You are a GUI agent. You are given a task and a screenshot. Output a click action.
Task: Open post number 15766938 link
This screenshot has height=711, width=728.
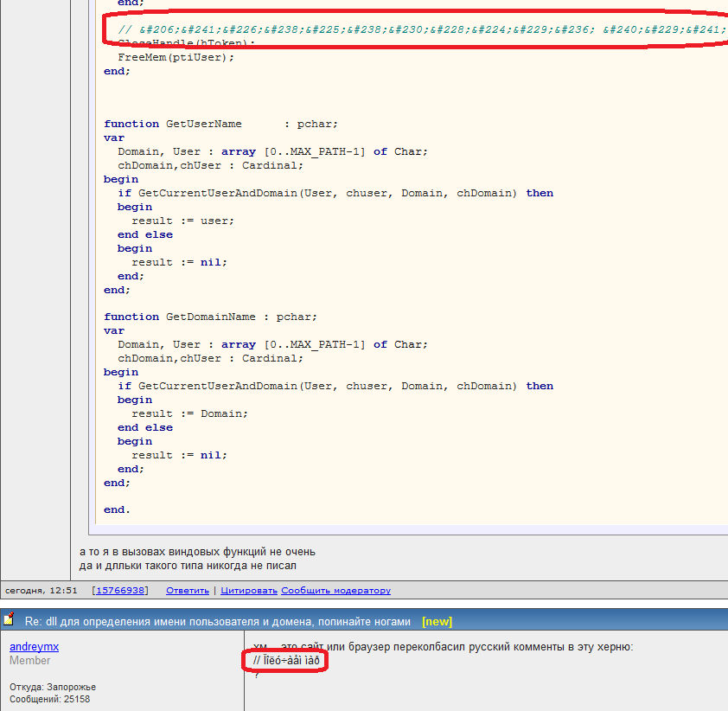(x=120, y=591)
